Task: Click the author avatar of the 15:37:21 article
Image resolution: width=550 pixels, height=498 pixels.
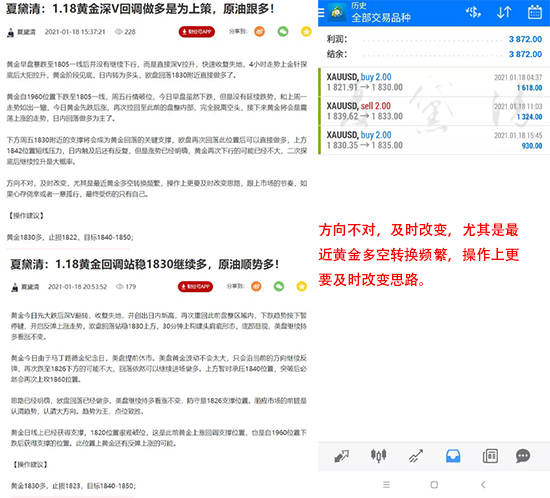Action: coord(11,32)
